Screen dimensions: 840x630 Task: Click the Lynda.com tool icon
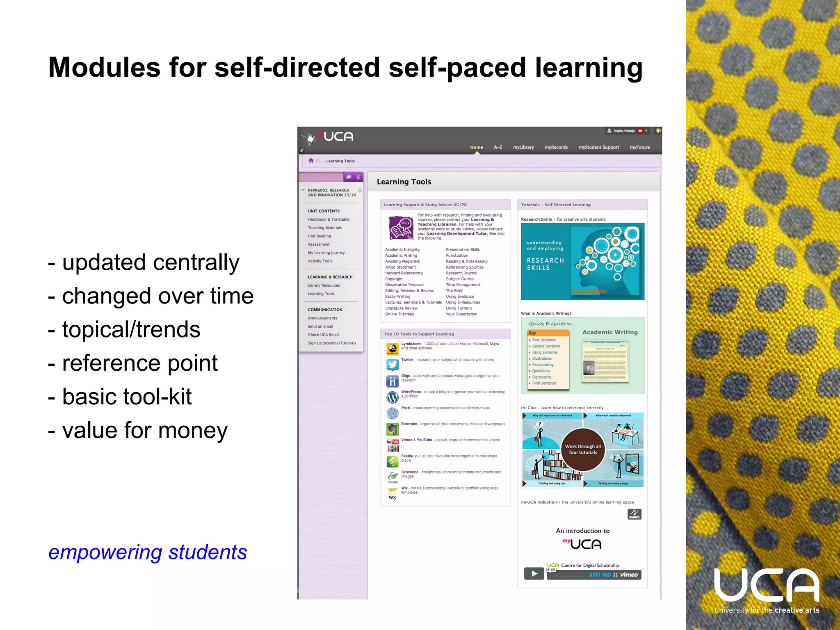click(393, 349)
